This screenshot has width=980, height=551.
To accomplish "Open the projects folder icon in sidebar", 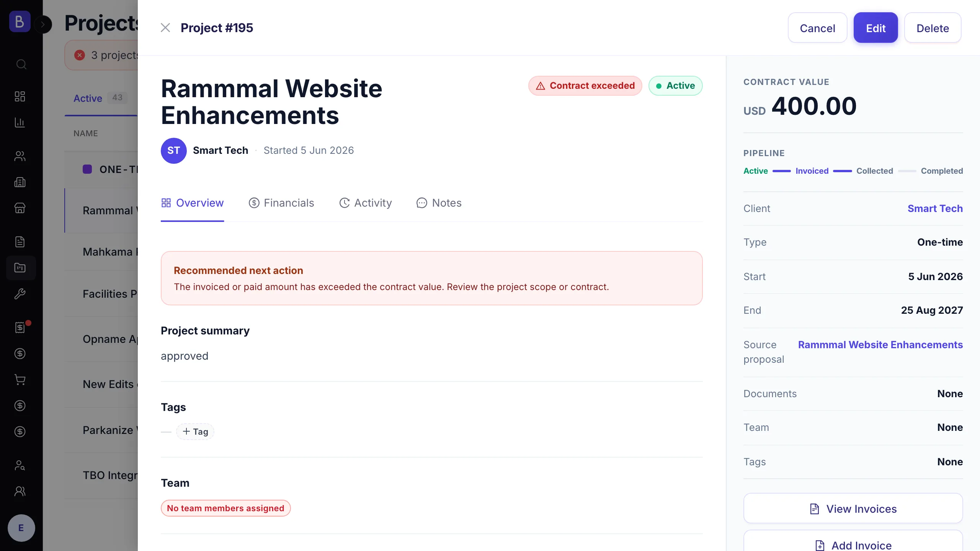I will point(20,268).
